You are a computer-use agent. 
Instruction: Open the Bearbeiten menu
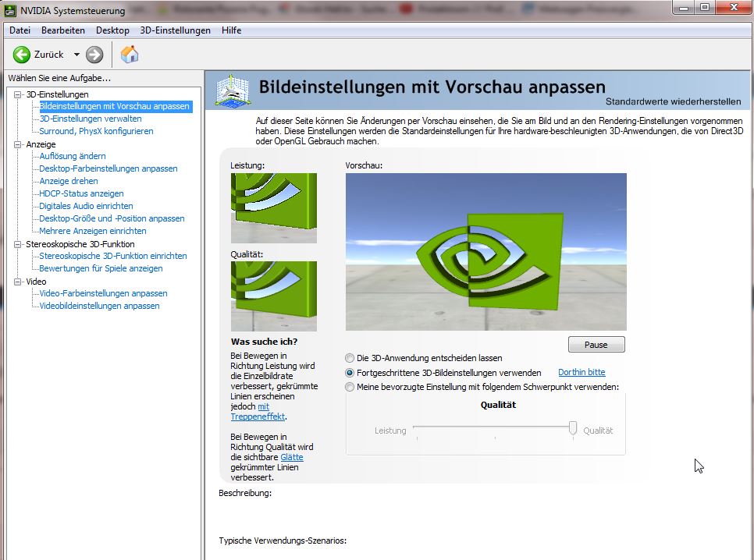pos(63,30)
